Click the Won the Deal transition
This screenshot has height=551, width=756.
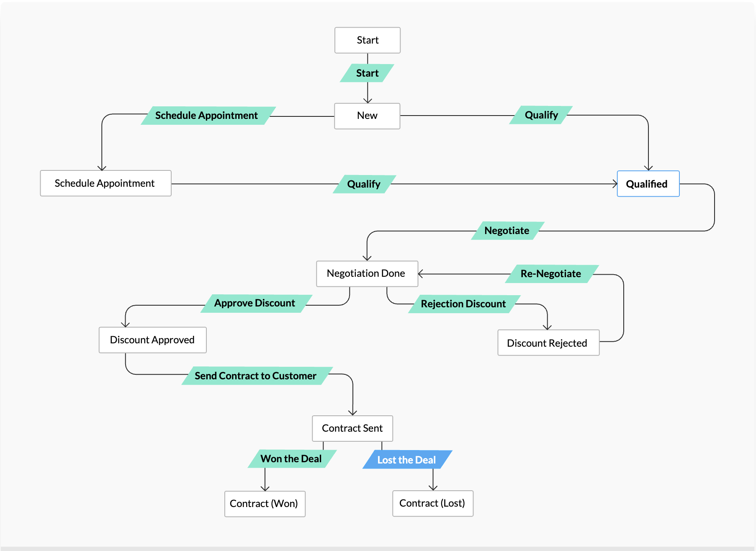coord(292,458)
